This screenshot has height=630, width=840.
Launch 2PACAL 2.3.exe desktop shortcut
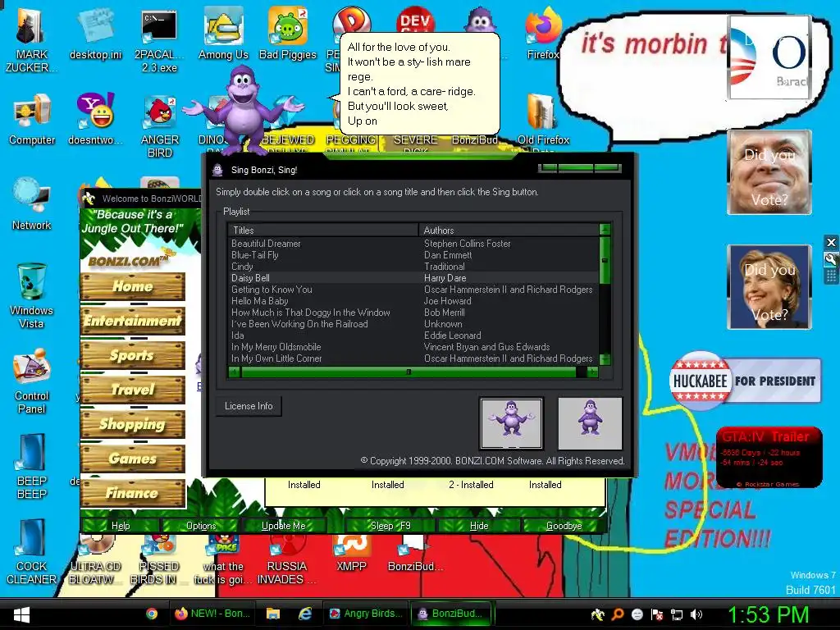(x=159, y=40)
